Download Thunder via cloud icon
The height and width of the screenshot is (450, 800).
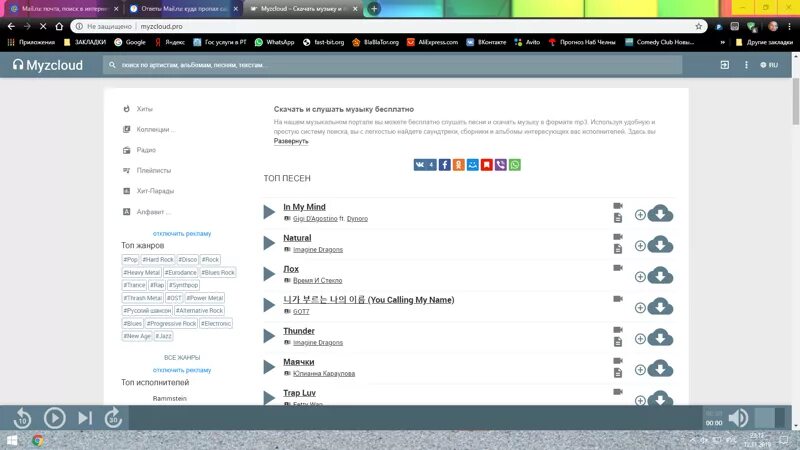tap(660, 338)
